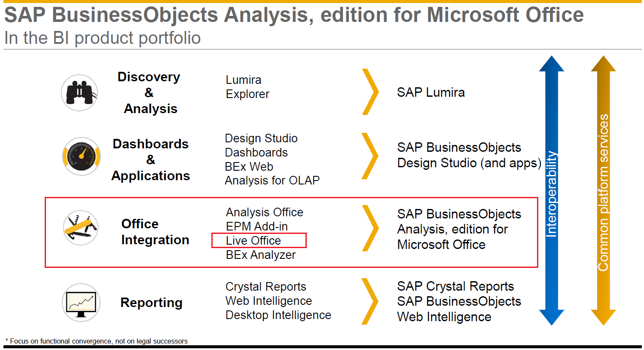Click the Desktop Intelligence entry
The width and height of the screenshot is (644, 350).
[278, 315]
